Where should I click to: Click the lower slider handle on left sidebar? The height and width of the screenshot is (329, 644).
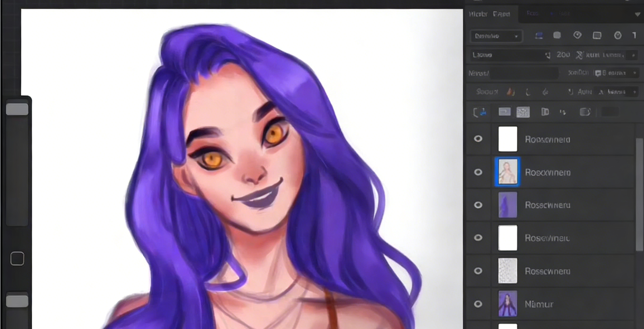[17, 301]
